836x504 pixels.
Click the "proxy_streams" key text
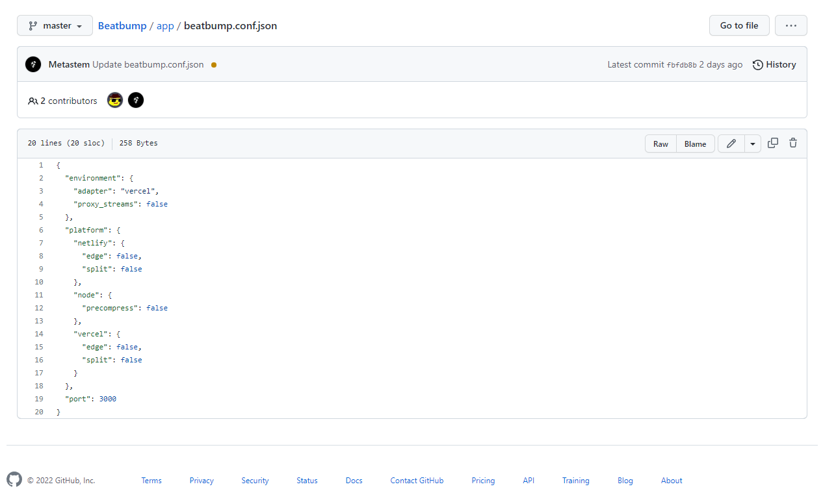pos(105,204)
